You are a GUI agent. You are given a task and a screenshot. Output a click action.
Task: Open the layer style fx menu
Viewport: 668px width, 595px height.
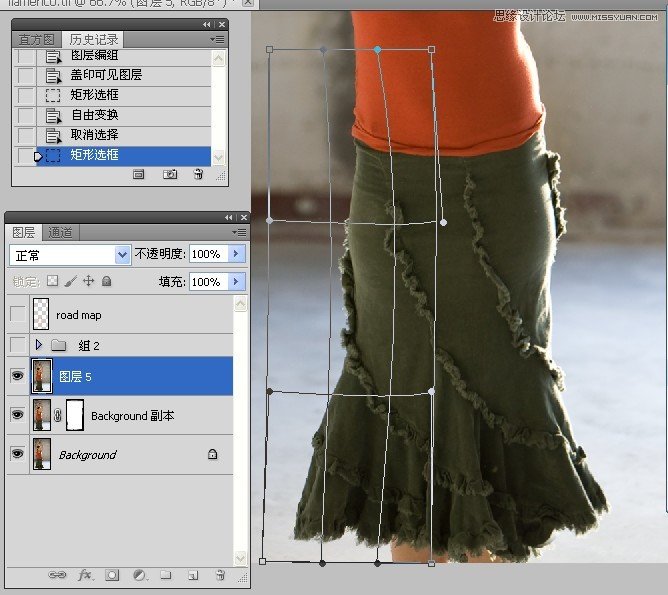click(x=85, y=576)
